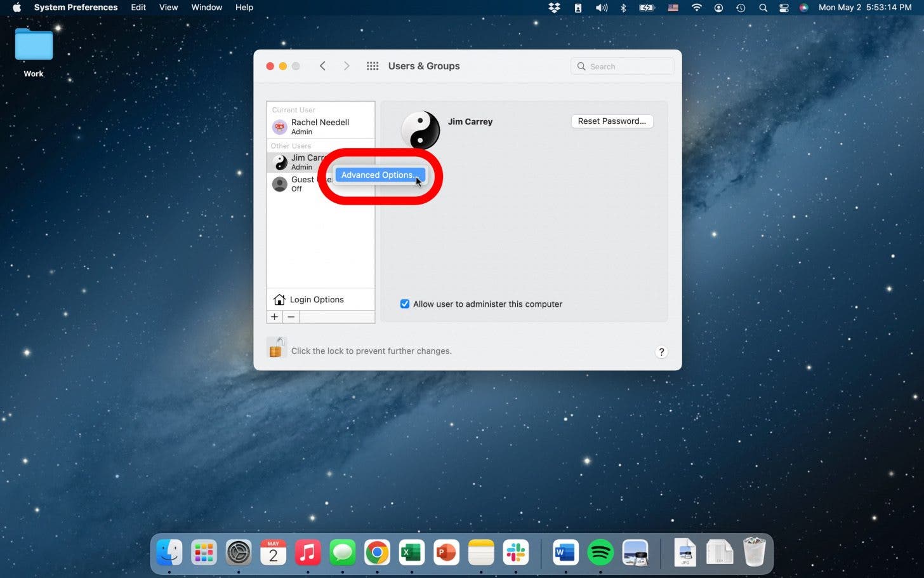Add a new user with plus button
The width and height of the screenshot is (924, 578).
[x=275, y=317]
